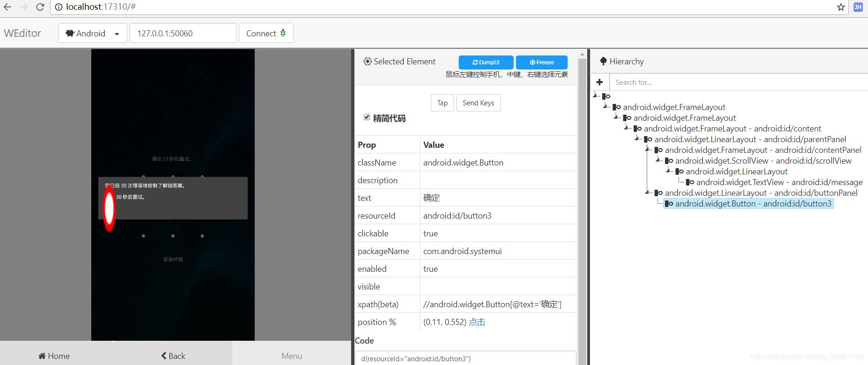Select LinearLayout android:id/parentPanel tree item
868x365 pixels.
pos(750,139)
